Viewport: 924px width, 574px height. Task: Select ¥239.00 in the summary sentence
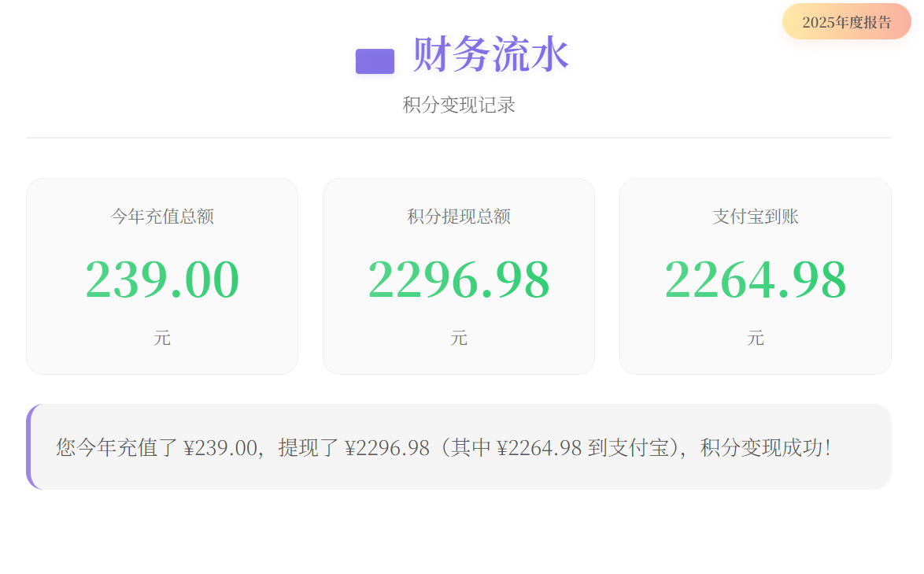click(220, 448)
